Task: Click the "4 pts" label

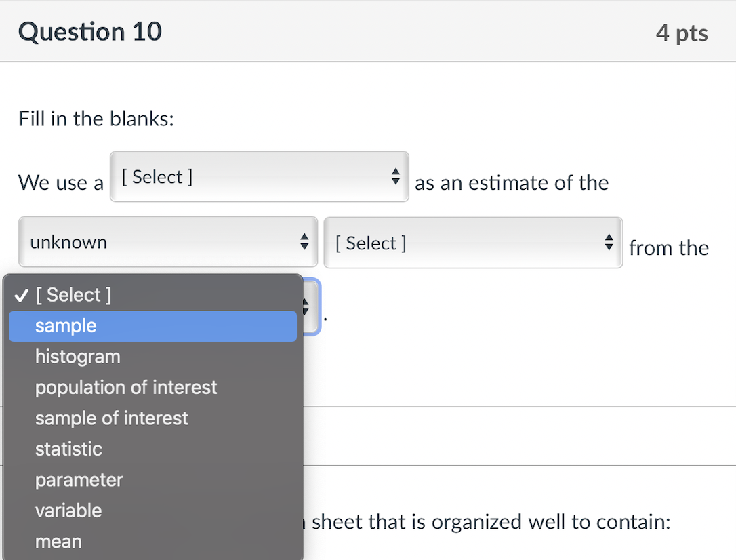Action: [681, 31]
